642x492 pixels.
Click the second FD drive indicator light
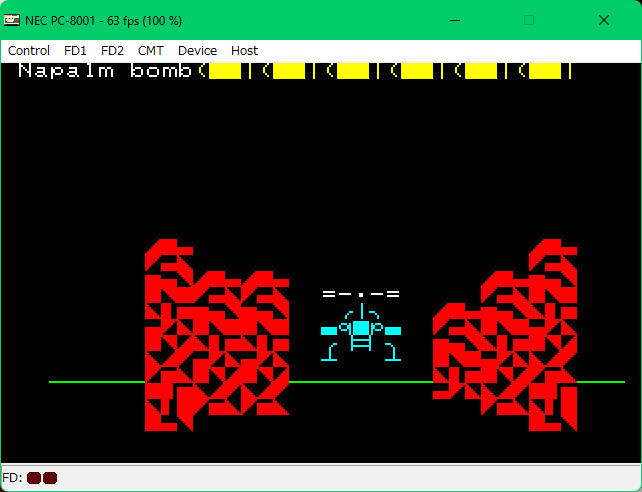[x=50, y=478]
